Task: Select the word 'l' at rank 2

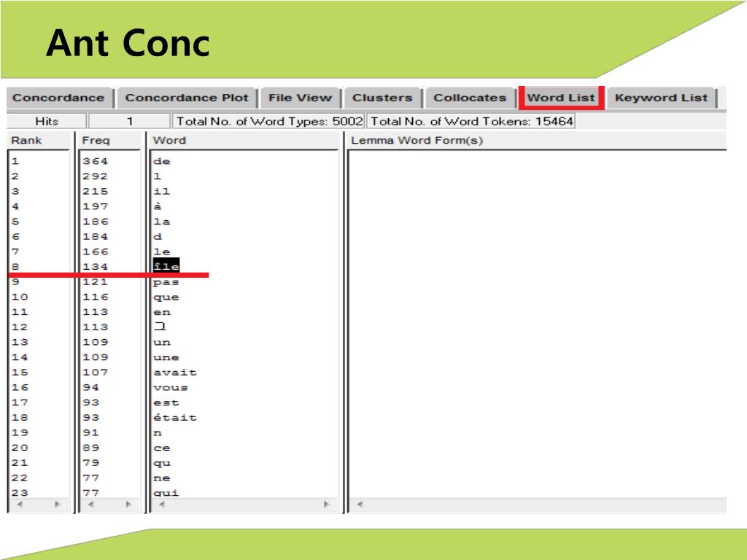Action: click(x=158, y=176)
